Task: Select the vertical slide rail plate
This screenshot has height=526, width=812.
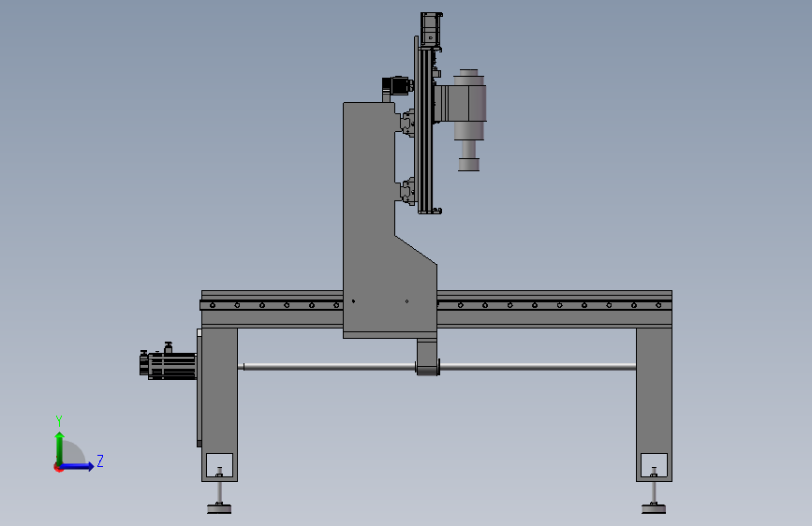Action: pyautogui.click(x=417, y=120)
